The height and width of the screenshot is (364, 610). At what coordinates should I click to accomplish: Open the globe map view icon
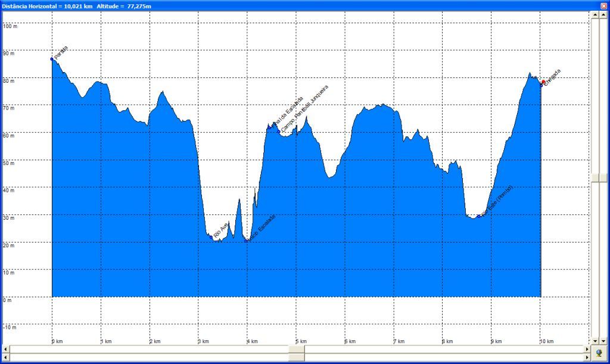pyautogui.click(x=599, y=353)
